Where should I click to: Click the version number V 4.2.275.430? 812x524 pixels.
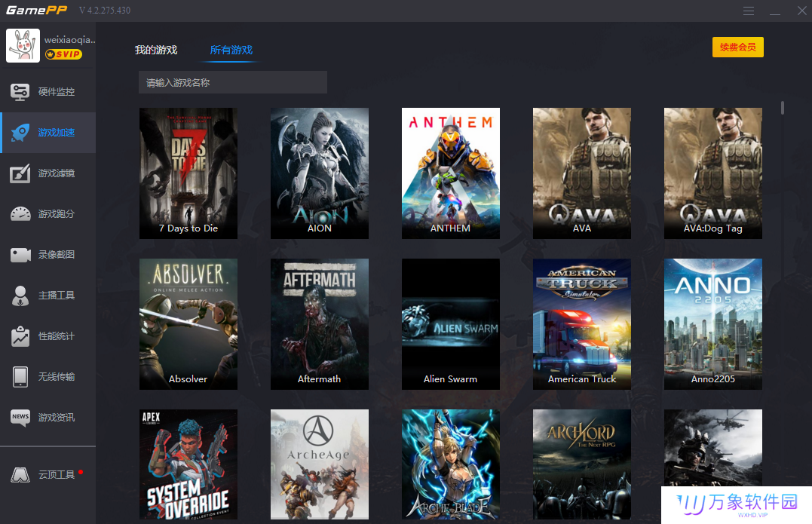click(105, 11)
